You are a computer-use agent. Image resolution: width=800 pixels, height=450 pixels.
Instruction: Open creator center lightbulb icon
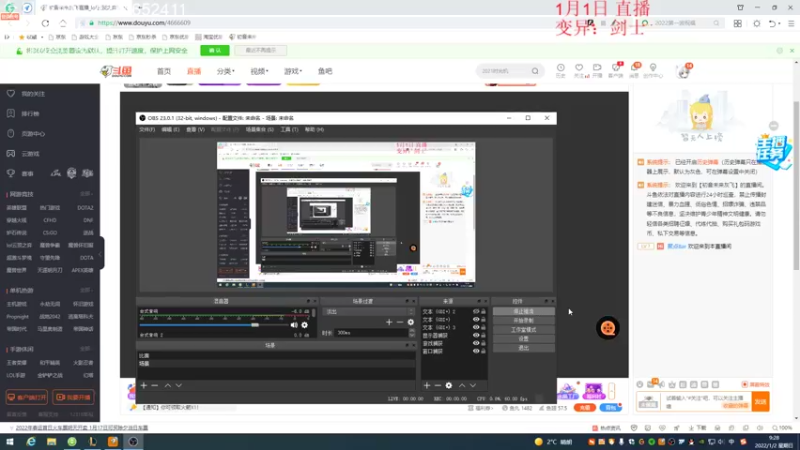coord(653,68)
